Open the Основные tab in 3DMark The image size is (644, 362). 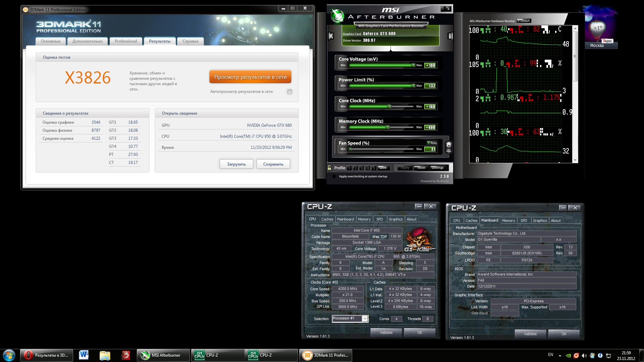(x=51, y=41)
